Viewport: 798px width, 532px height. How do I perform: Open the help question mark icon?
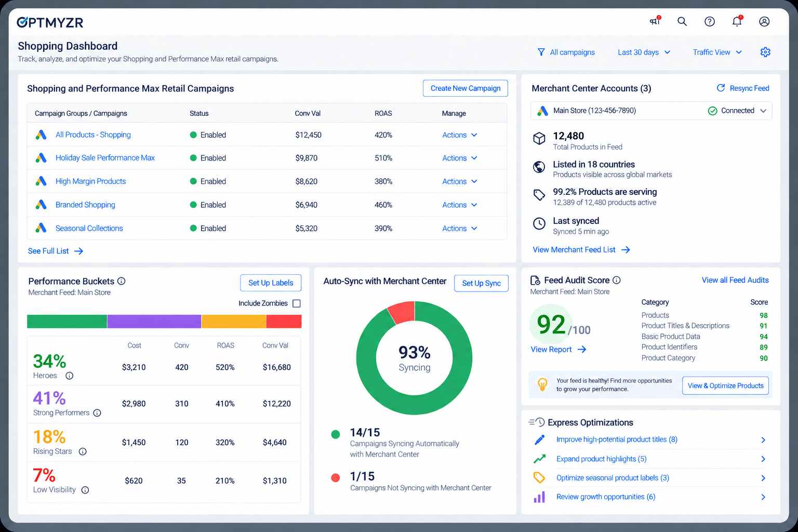[x=710, y=21]
